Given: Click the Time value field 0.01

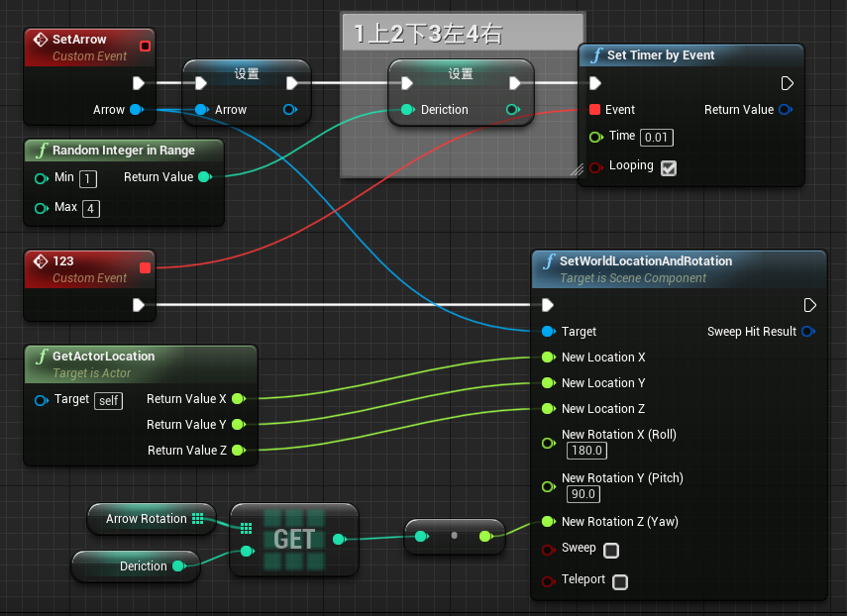Looking at the screenshot, I should click(656, 137).
